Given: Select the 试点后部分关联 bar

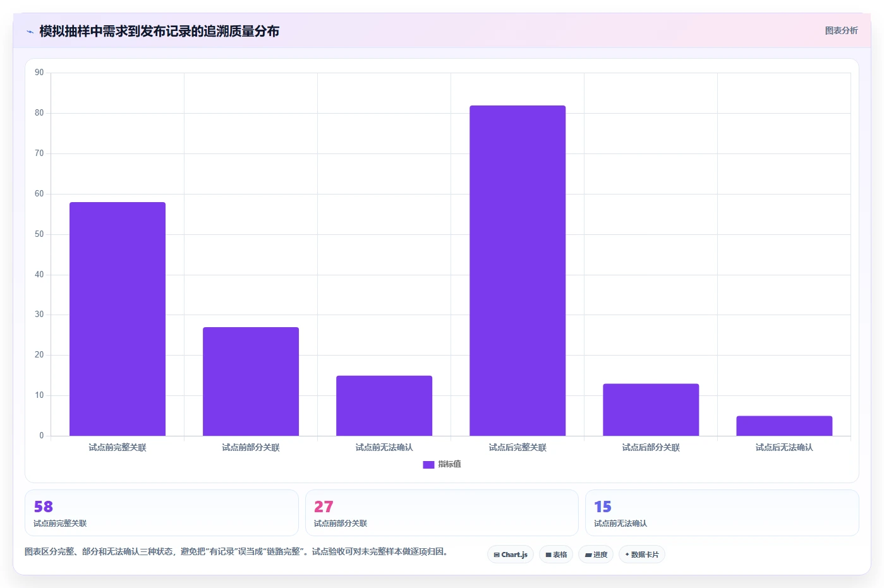Looking at the screenshot, I should [x=651, y=410].
